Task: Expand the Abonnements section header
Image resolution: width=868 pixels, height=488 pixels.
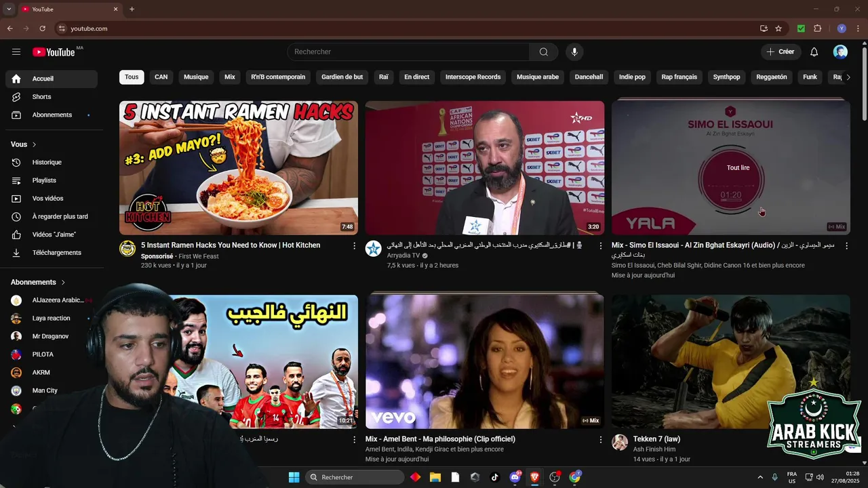Action: (38, 282)
